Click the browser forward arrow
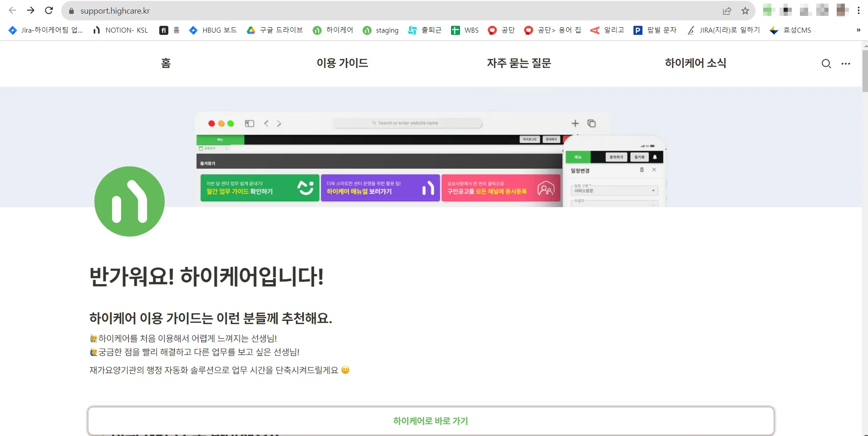This screenshot has height=436, width=868. (x=30, y=10)
